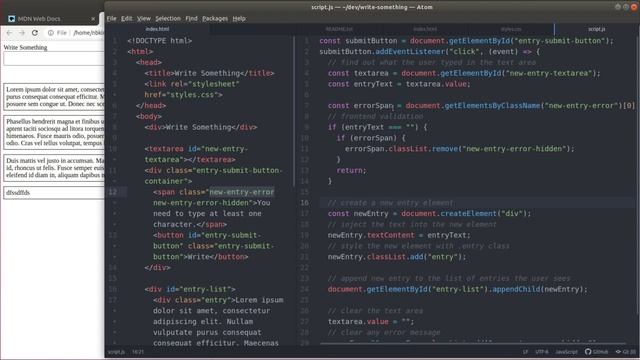Viewport: 640px width, 360px height.
Task: Click 'return;' statement in script.js
Action: 351,171
